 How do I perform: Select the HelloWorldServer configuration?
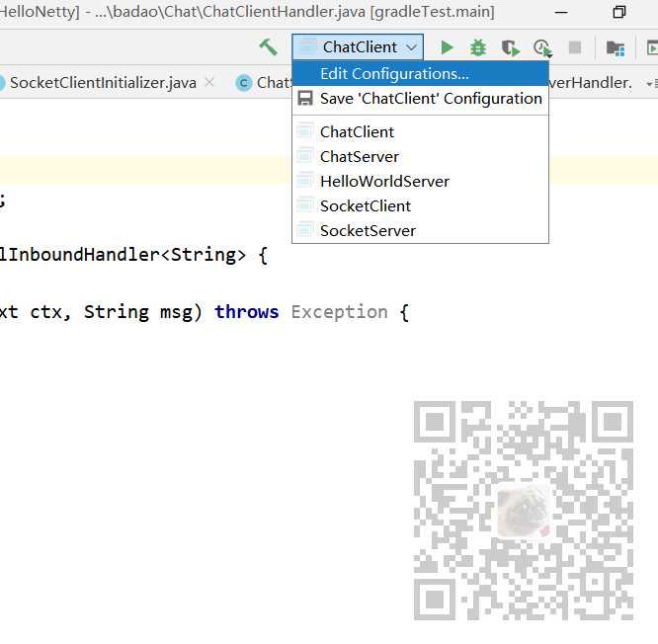(x=420, y=182)
